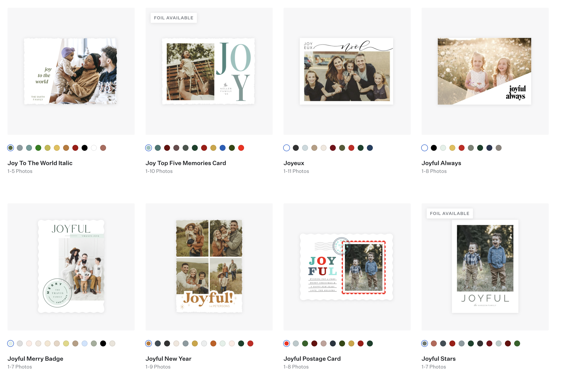Select black swatch under Joyful Merry Badge
The height and width of the screenshot is (392, 563).
tap(103, 343)
